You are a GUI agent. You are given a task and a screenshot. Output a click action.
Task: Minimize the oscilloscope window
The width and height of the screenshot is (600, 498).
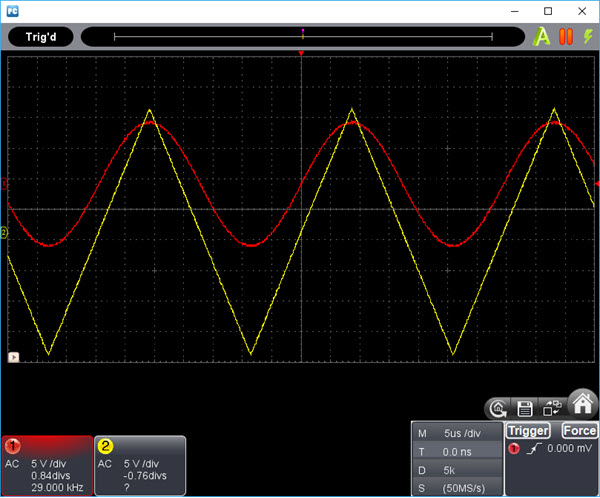pyautogui.click(x=515, y=11)
